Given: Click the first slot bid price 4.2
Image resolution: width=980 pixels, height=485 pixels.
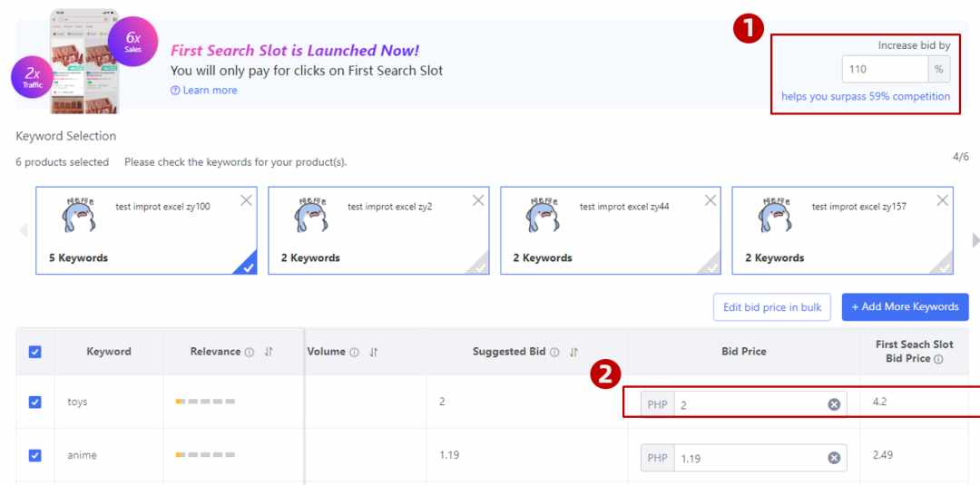Looking at the screenshot, I should click(879, 402).
